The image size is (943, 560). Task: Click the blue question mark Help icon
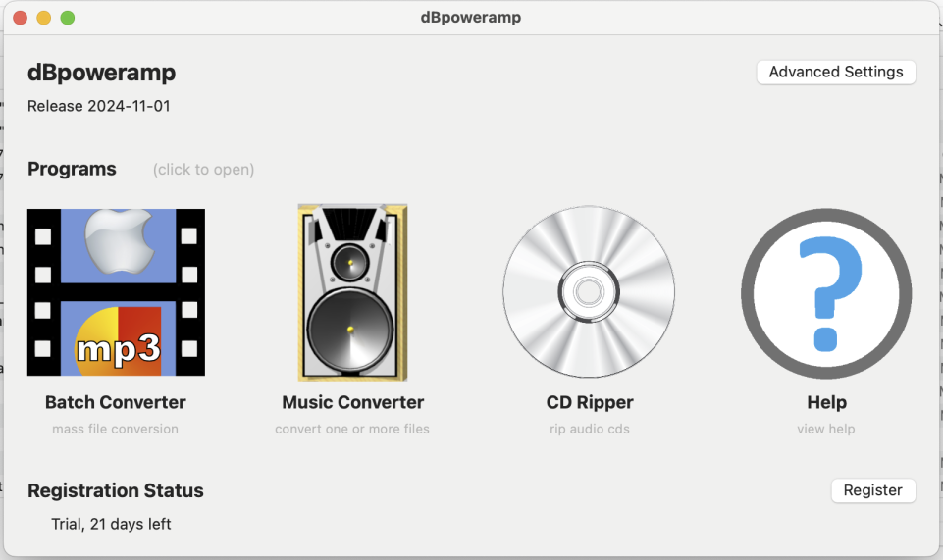[825, 292]
